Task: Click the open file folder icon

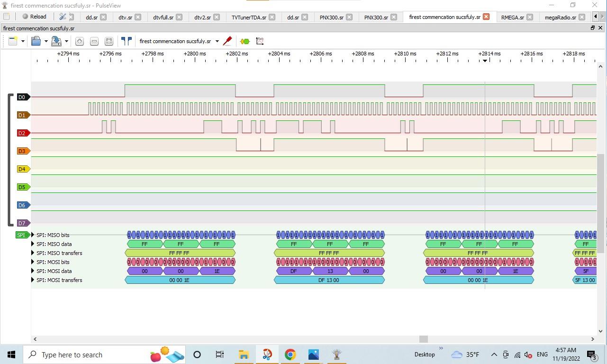Action: point(36,41)
